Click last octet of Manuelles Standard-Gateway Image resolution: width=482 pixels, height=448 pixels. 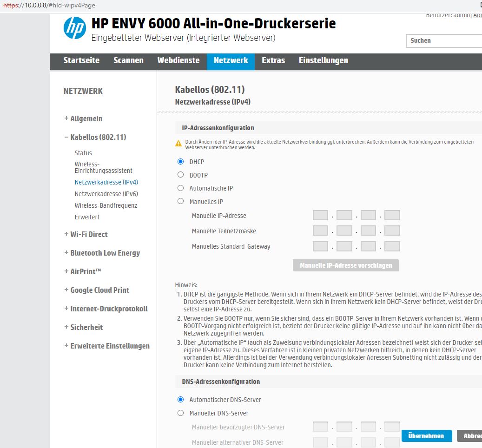392,246
